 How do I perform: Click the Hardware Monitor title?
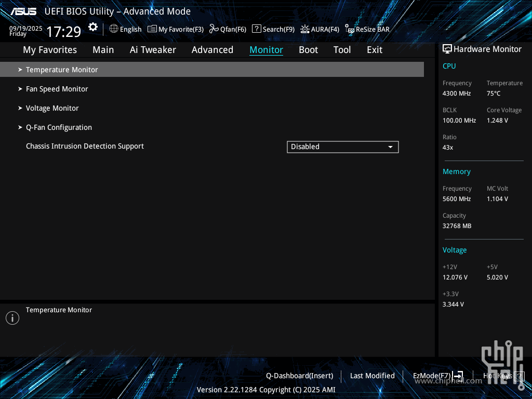point(487,49)
